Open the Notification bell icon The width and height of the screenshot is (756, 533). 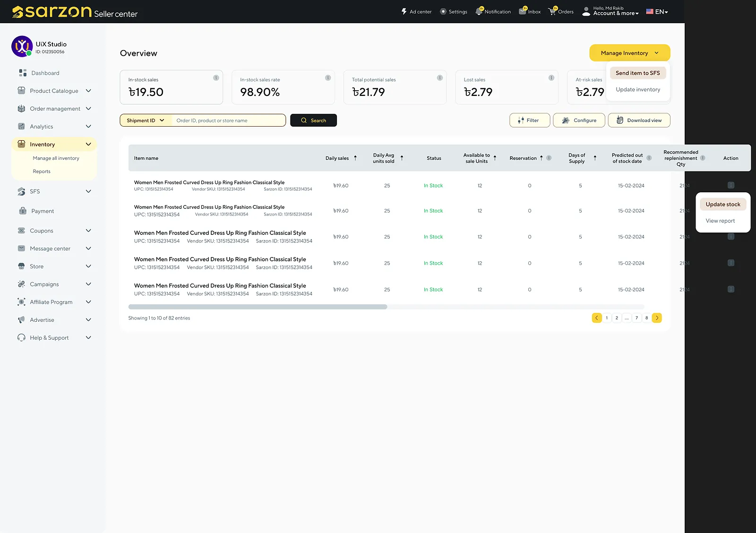click(480, 11)
